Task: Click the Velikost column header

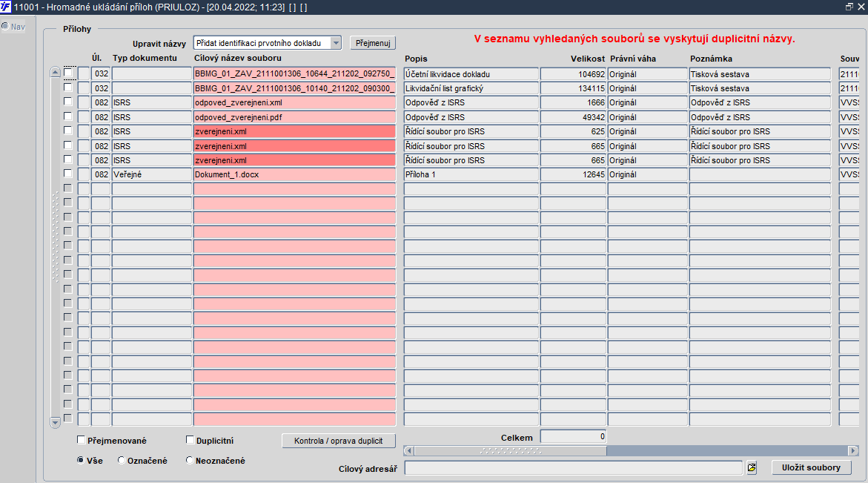Action: point(588,58)
